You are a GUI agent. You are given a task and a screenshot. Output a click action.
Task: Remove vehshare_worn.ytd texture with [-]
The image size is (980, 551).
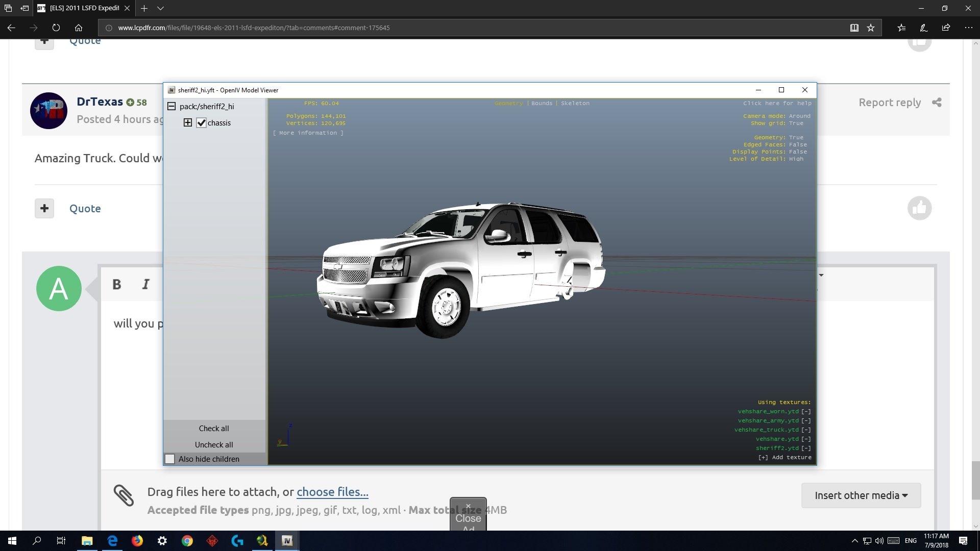tap(806, 411)
